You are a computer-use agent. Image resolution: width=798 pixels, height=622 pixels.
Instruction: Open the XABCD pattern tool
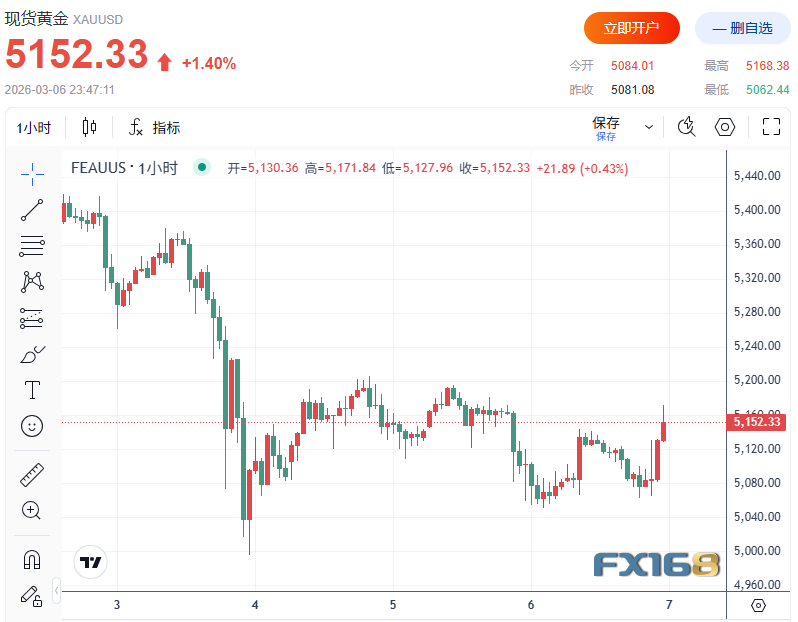(32, 282)
